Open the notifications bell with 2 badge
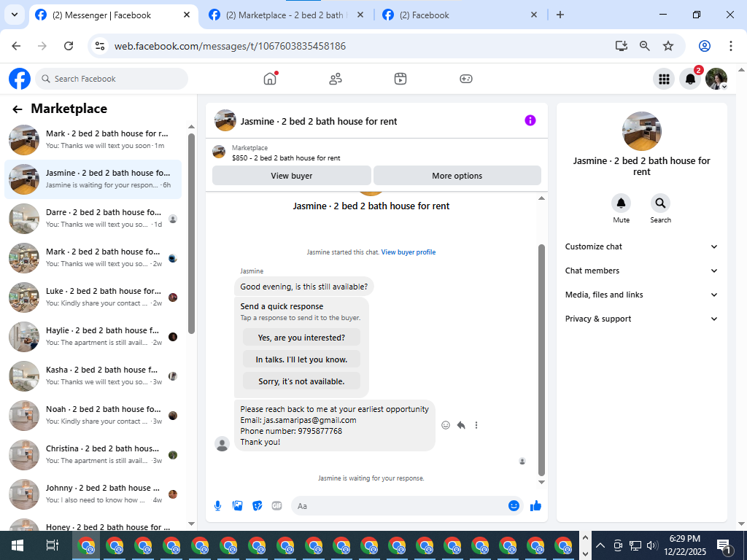The height and width of the screenshot is (560, 747). 690,79
